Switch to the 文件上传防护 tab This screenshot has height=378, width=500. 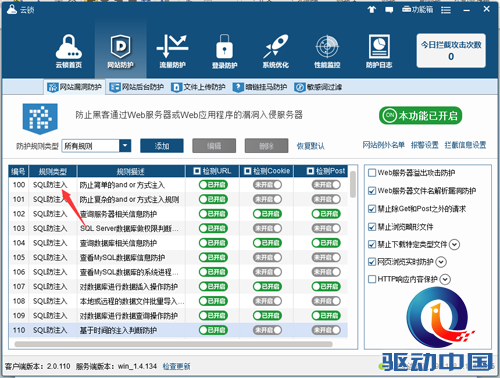point(198,87)
